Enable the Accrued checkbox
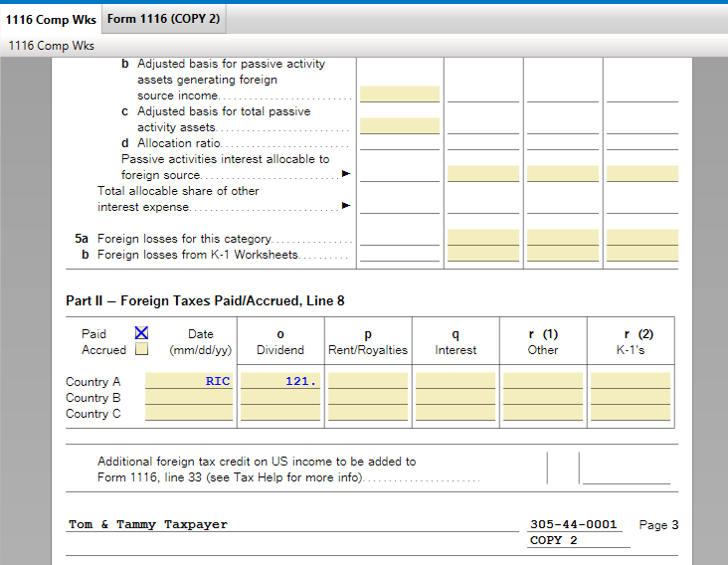This screenshot has width=728, height=565. coord(141,350)
